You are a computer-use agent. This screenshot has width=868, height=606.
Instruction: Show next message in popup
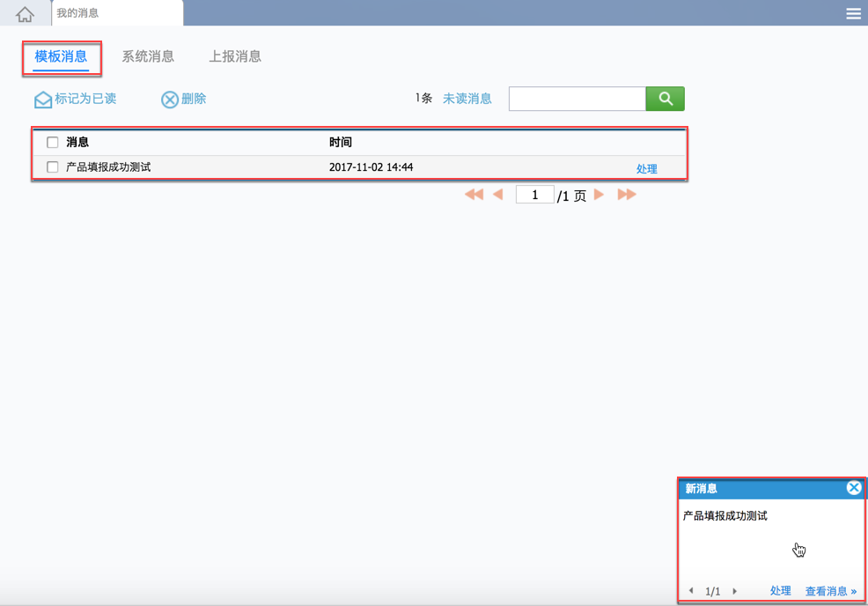(734, 591)
